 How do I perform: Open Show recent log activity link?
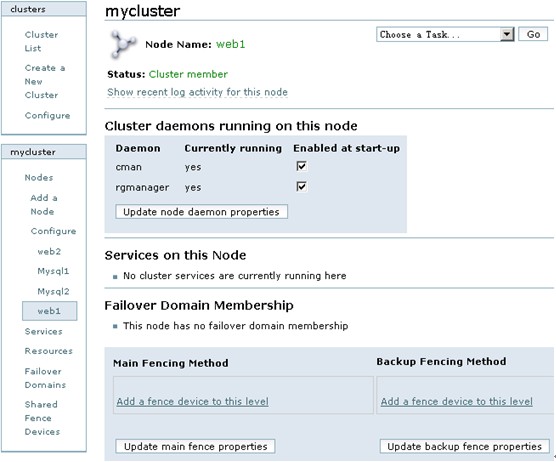pyautogui.click(x=197, y=92)
